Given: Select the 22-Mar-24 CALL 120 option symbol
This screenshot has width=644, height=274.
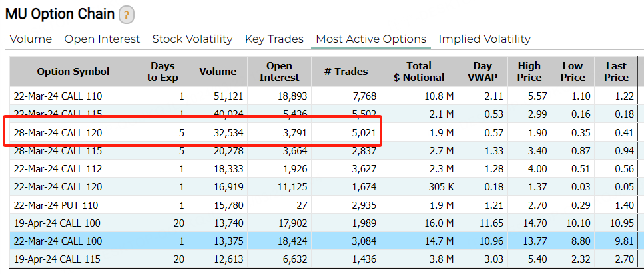Looking at the screenshot, I should pos(58,187).
